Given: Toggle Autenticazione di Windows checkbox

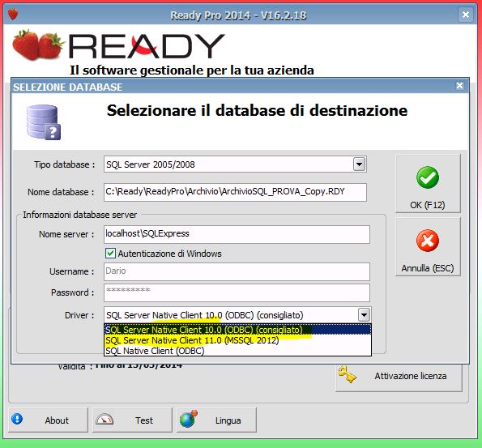Looking at the screenshot, I should (110, 254).
